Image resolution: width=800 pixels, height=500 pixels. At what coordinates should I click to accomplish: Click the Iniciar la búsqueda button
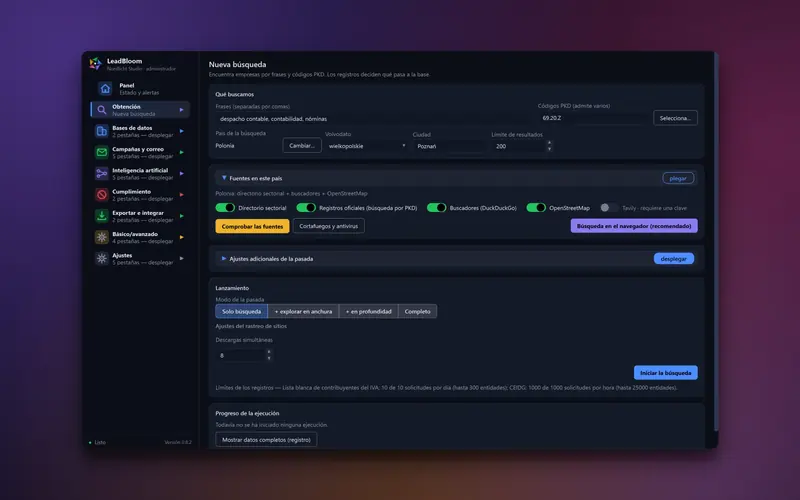[665, 372]
